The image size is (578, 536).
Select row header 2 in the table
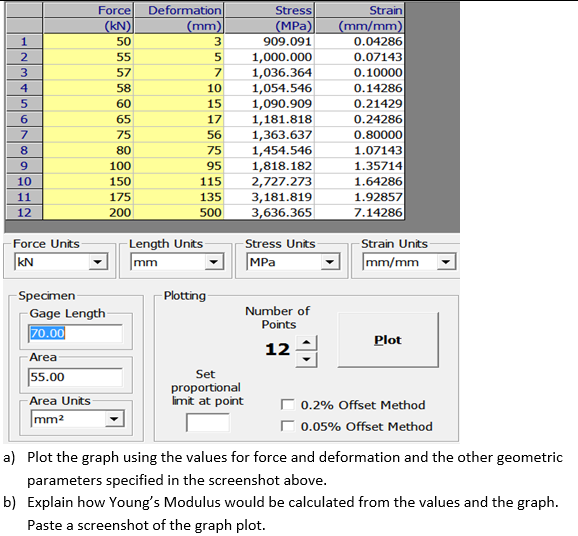(x=24, y=57)
